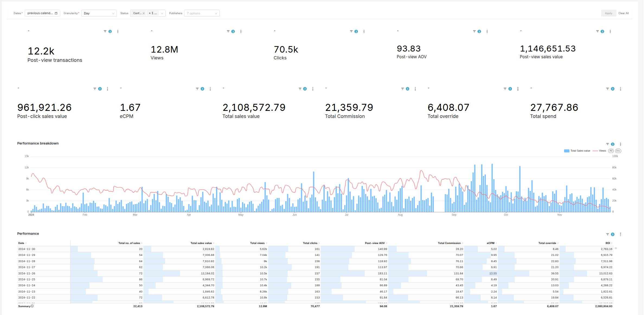This screenshot has width=644, height=315.
Task: Expand the Status filter dropdown arrow
Action: (x=162, y=13)
